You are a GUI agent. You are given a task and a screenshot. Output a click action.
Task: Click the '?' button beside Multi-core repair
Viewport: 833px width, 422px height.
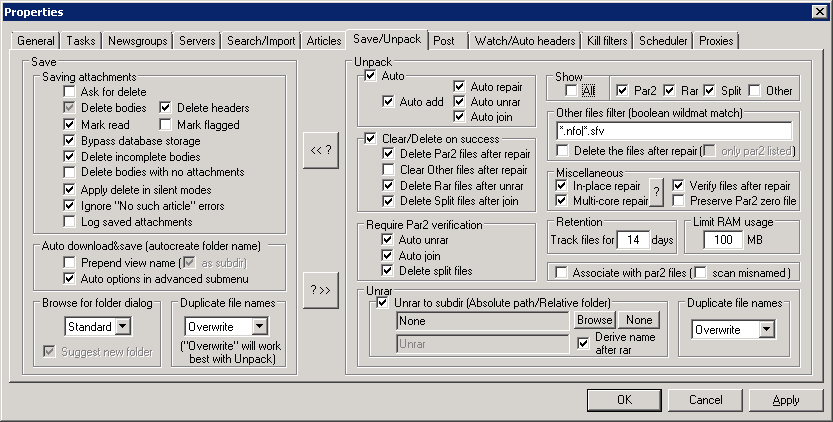(657, 192)
